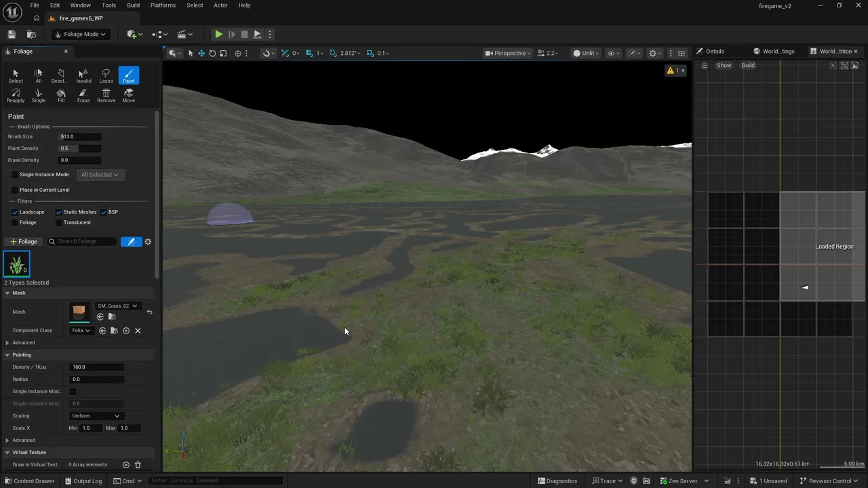
Task: Click Build in the World Partition panel
Action: [748, 66]
